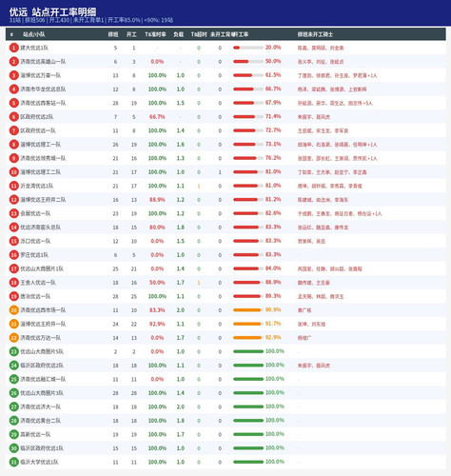Click the T8准时率 column header
The width and height of the screenshot is (451, 476).
coord(155,34)
